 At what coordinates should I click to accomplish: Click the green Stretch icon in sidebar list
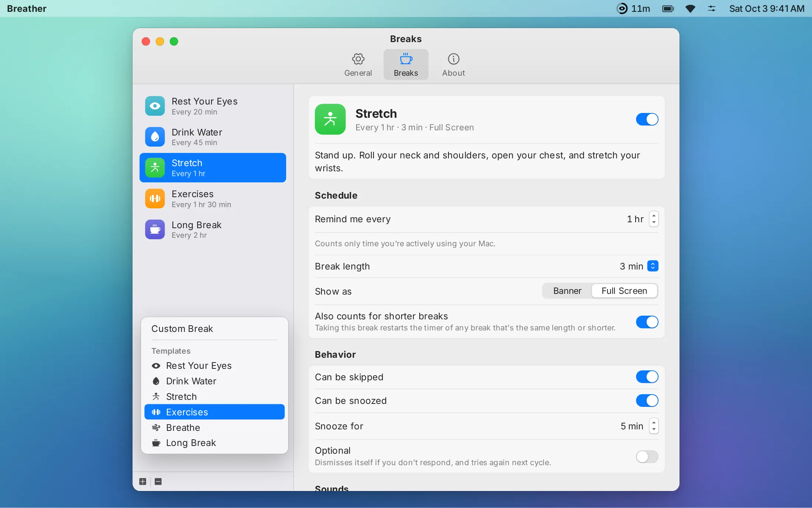(155, 168)
